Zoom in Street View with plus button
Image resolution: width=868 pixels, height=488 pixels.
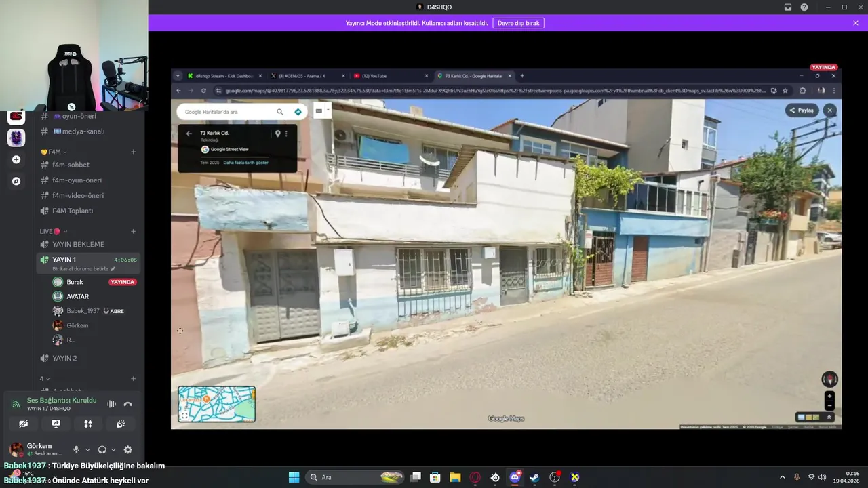(829, 396)
